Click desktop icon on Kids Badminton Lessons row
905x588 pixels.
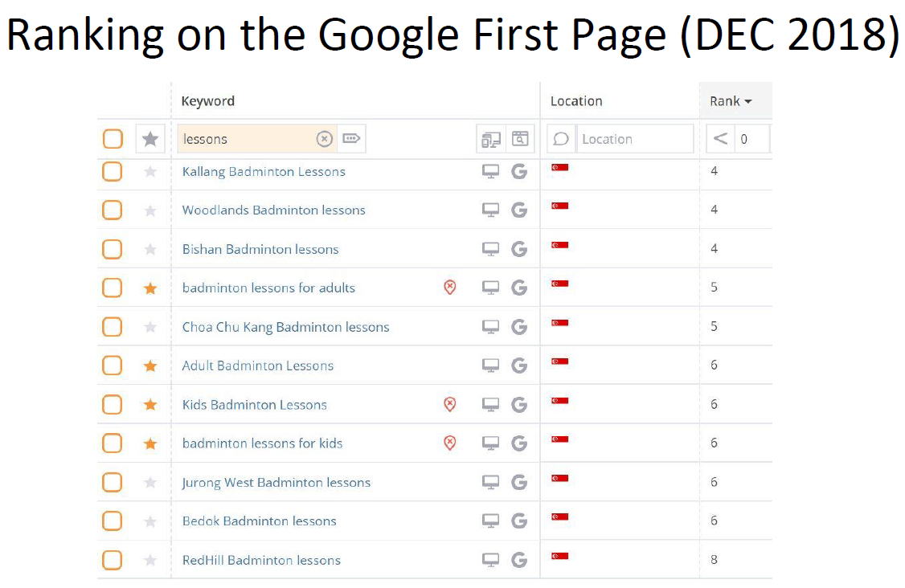tap(490, 405)
